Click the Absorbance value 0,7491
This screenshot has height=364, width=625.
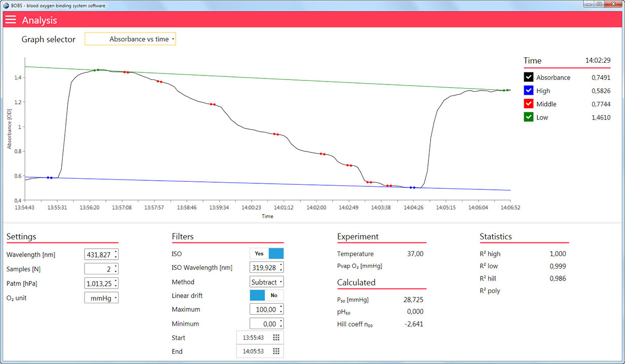601,77
